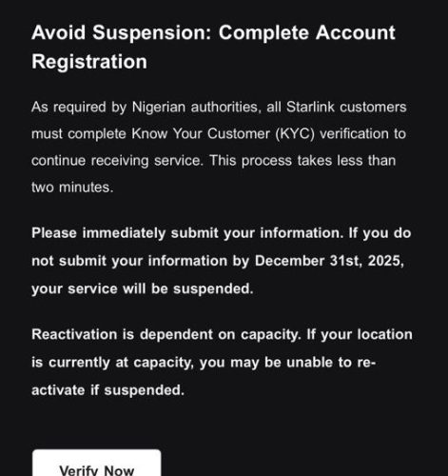Click the word Registration in the heading

89,61
